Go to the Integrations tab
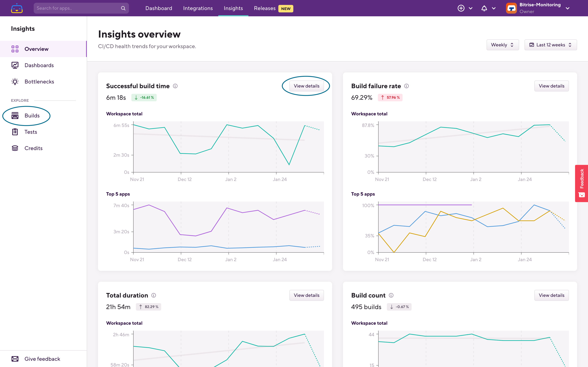 click(x=198, y=8)
